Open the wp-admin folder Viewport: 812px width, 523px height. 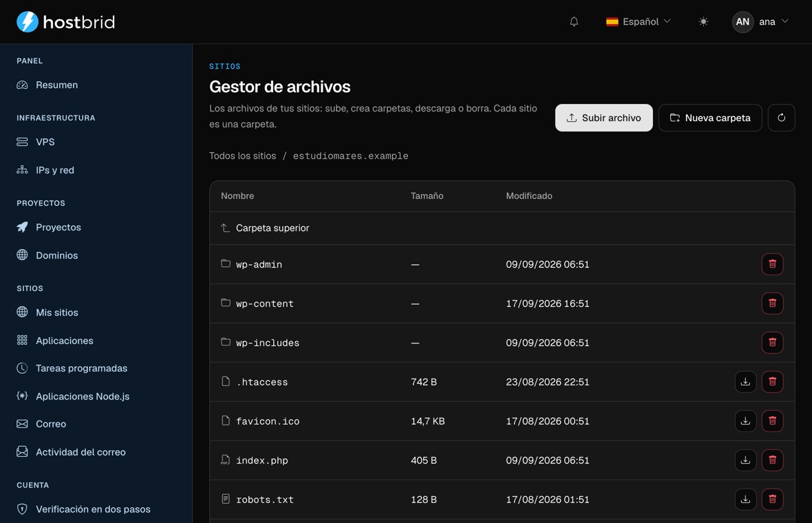pos(259,265)
